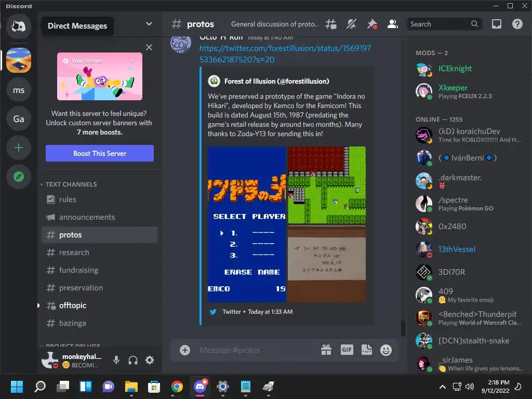Show hidden system tray icons chevron
This screenshot has height=399, width=532.
pyautogui.click(x=443, y=387)
